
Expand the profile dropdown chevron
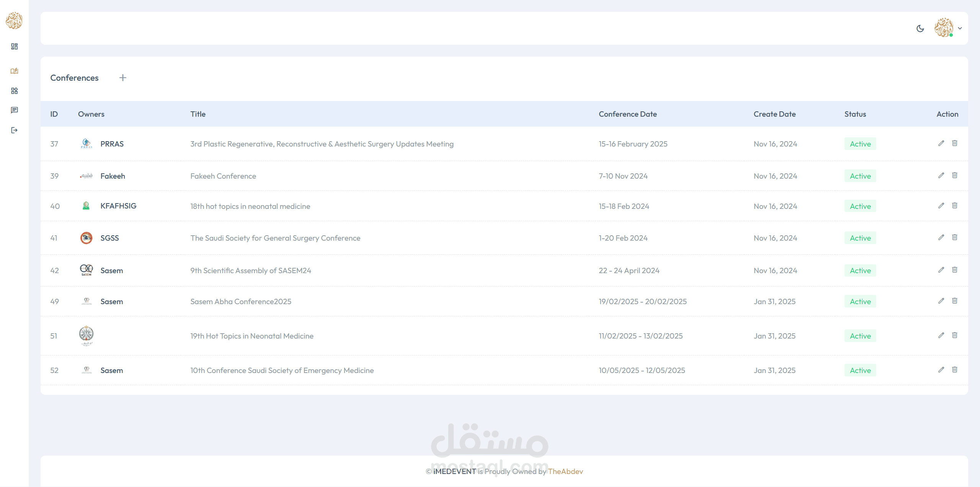[960, 28]
